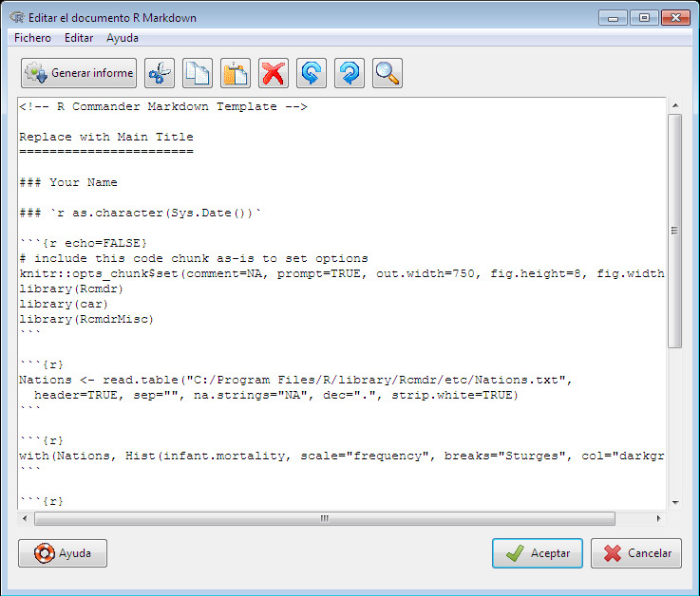Confirm with the Aceptar button

point(538,553)
